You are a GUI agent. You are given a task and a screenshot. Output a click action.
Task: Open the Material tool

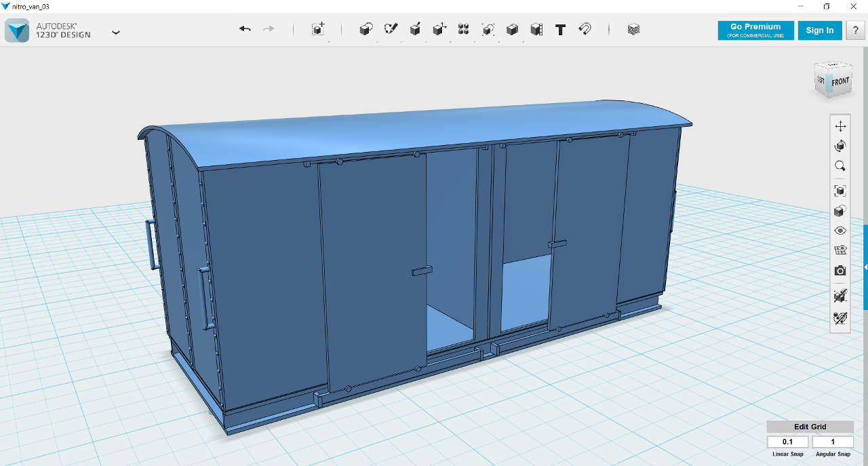pos(633,29)
